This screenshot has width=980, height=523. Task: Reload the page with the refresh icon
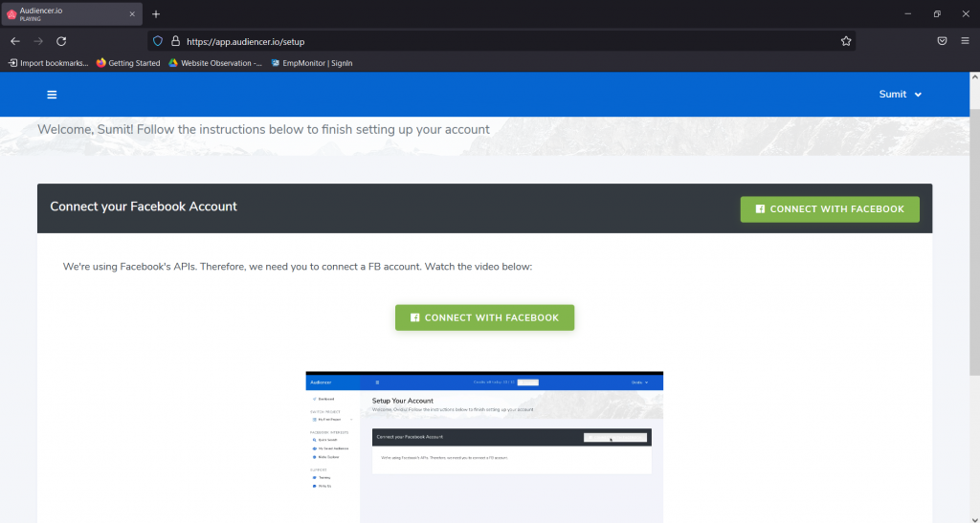coord(61,41)
